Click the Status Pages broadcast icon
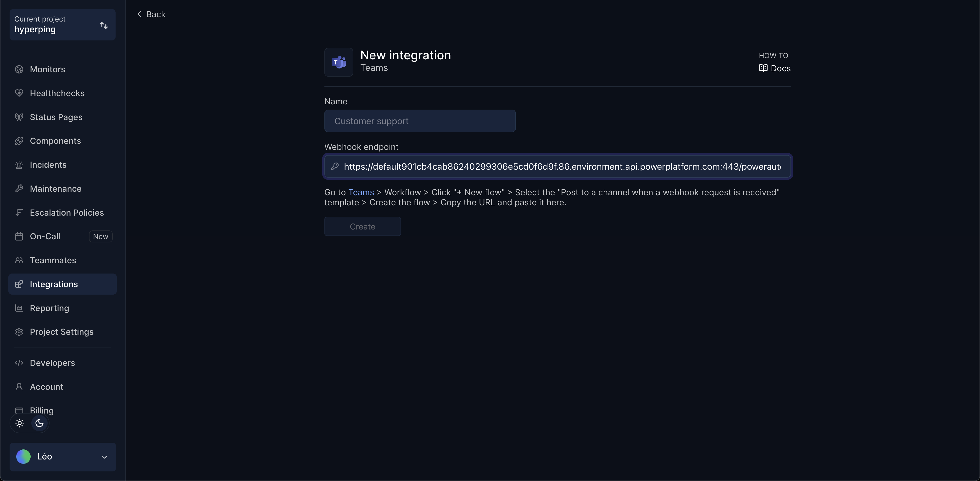This screenshot has height=481, width=980. click(19, 117)
